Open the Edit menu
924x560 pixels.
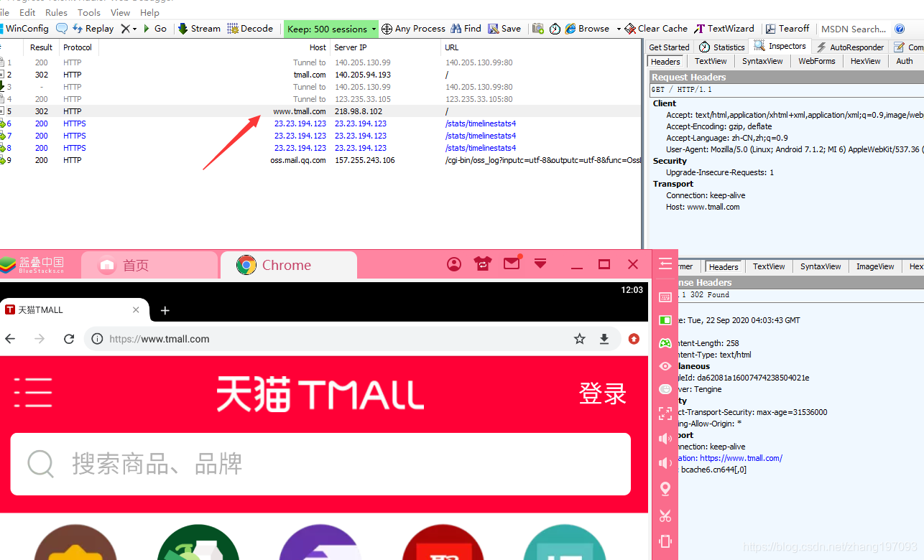click(x=27, y=12)
